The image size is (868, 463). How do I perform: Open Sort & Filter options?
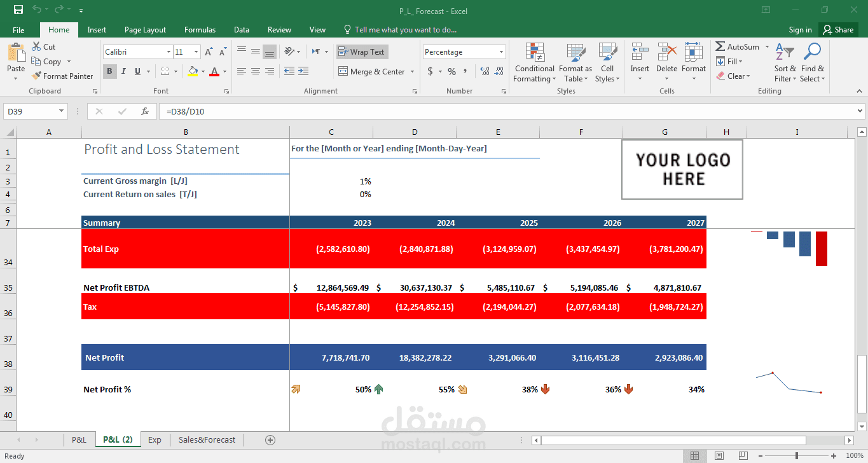pos(785,62)
